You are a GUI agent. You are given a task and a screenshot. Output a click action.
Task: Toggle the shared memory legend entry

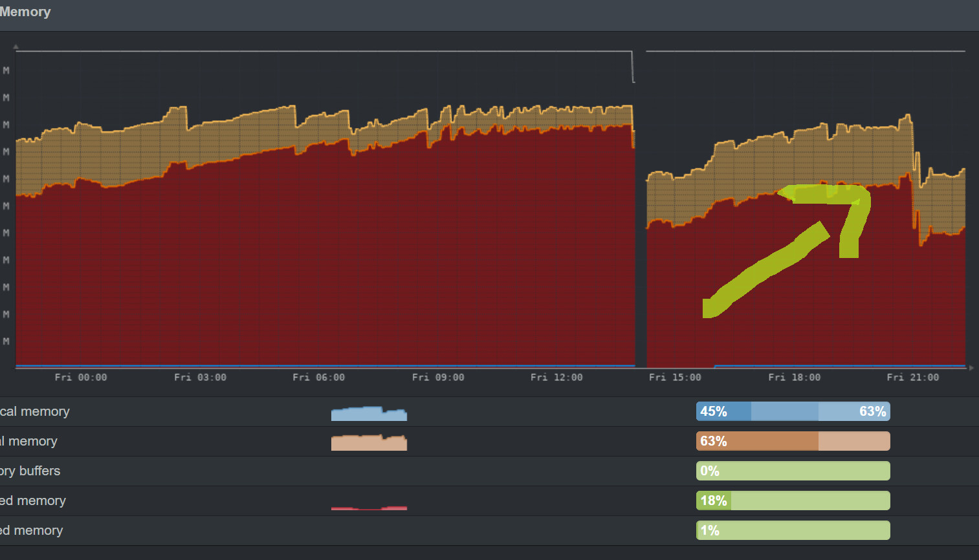pos(32,530)
